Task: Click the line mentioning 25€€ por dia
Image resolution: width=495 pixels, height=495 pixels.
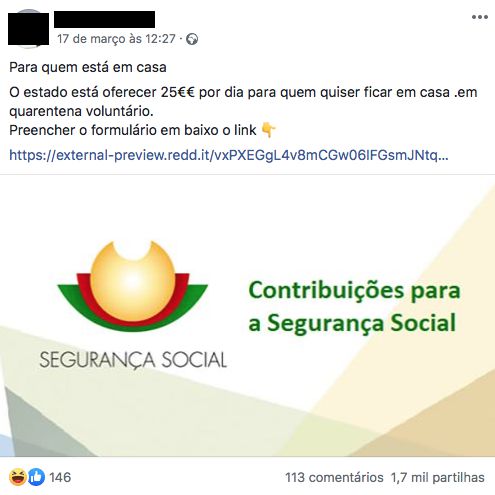Action: (243, 92)
